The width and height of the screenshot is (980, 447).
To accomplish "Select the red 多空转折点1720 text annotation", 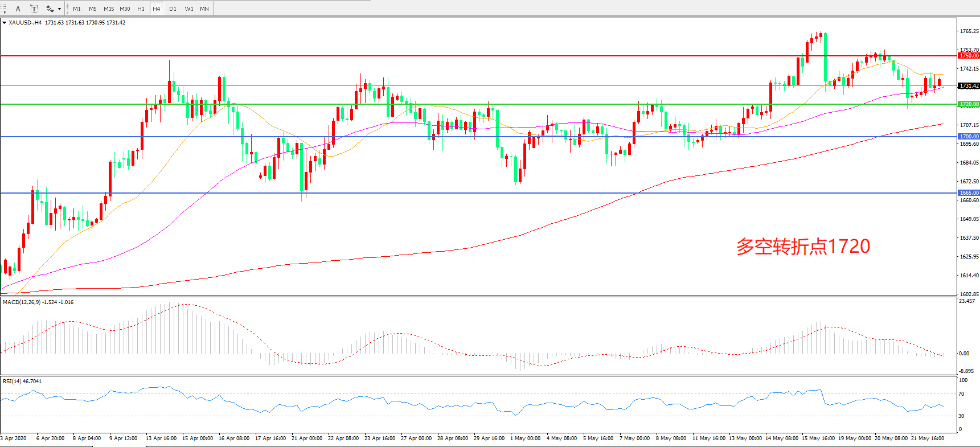I will tap(803, 247).
